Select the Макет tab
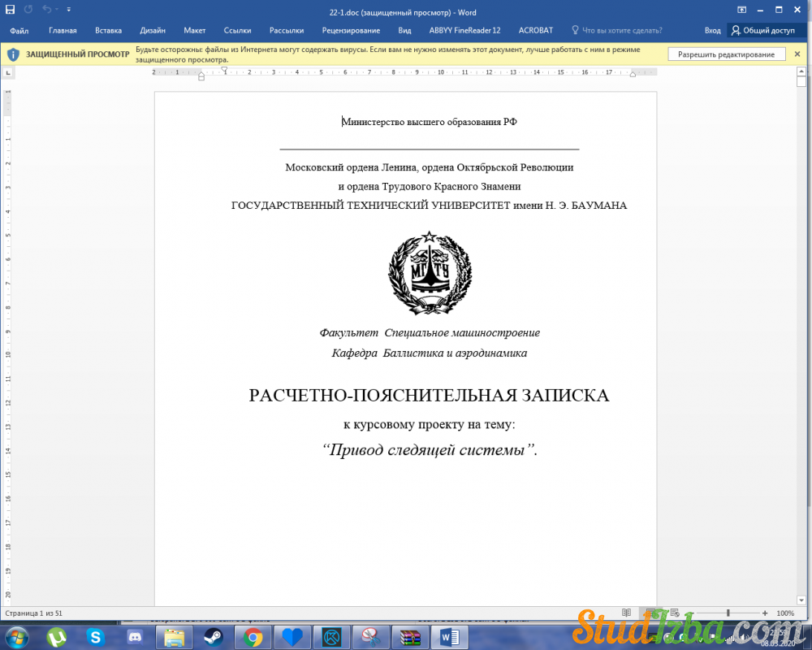Viewport: 812px width, 650px height. point(195,31)
